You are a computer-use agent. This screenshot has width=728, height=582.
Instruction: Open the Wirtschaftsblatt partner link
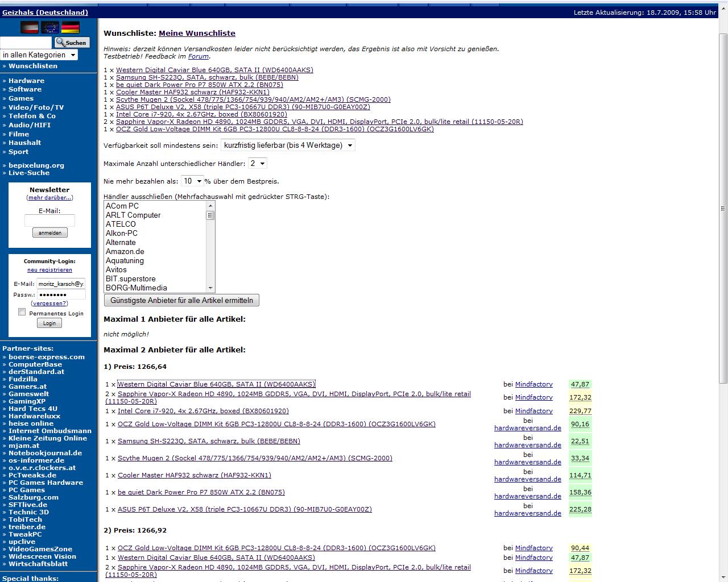[x=38, y=564]
